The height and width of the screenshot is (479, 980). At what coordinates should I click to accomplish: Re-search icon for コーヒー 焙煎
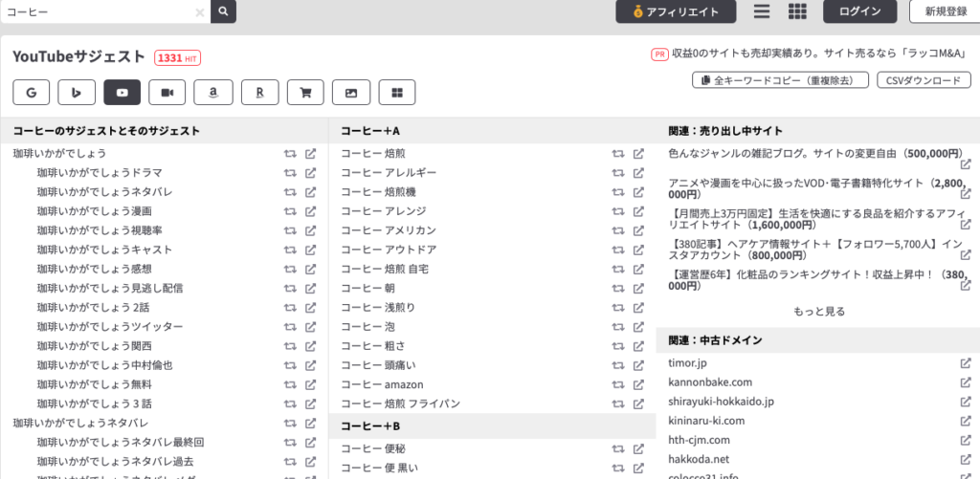click(x=618, y=154)
